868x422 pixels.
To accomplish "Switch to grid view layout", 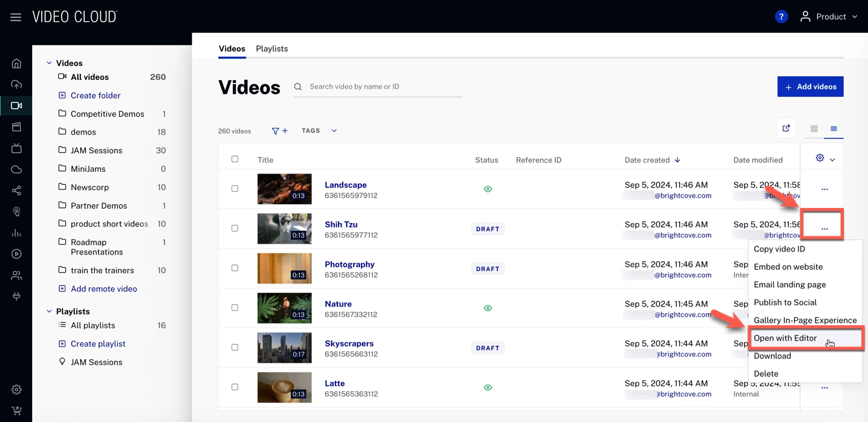I will click(x=814, y=129).
